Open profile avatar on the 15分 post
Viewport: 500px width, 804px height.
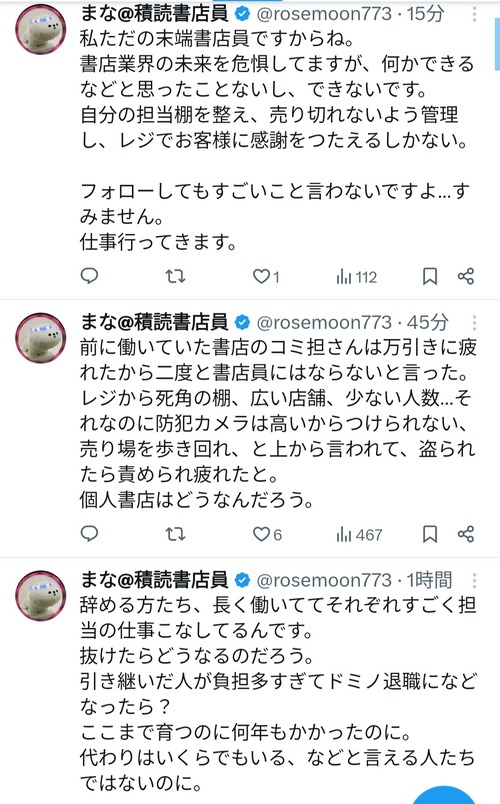pyautogui.click(x=41, y=29)
